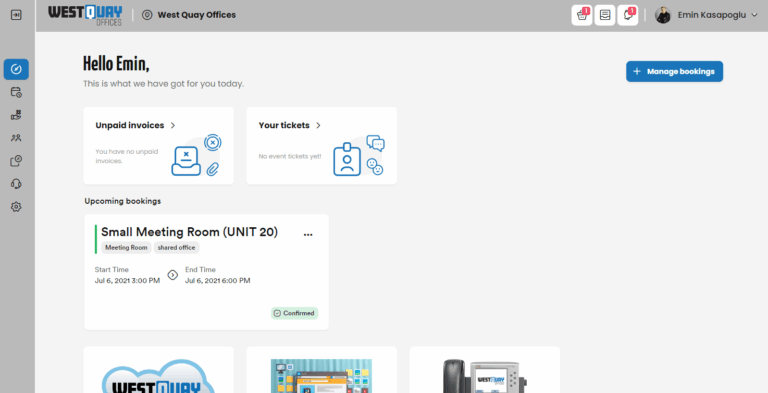Screen dimensions: 768x393
Task: Click the location pin icon beside West Quay Offices
Action: (x=147, y=15)
